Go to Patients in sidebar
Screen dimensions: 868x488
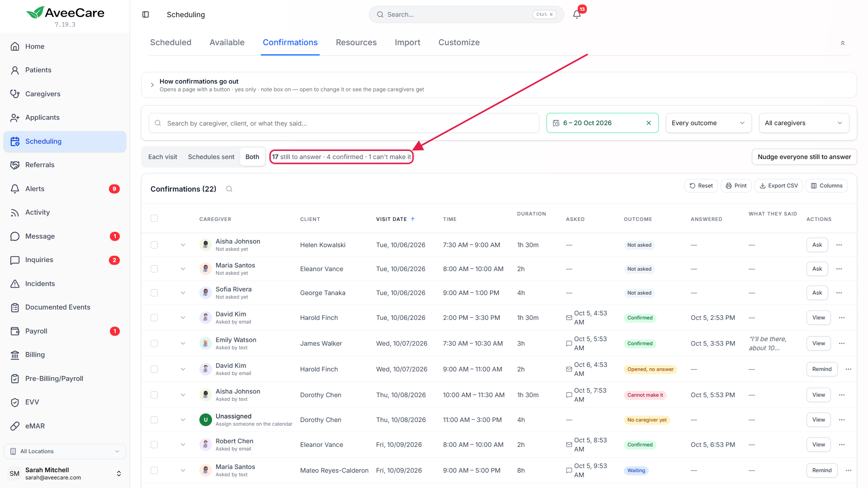coord(65,70)
